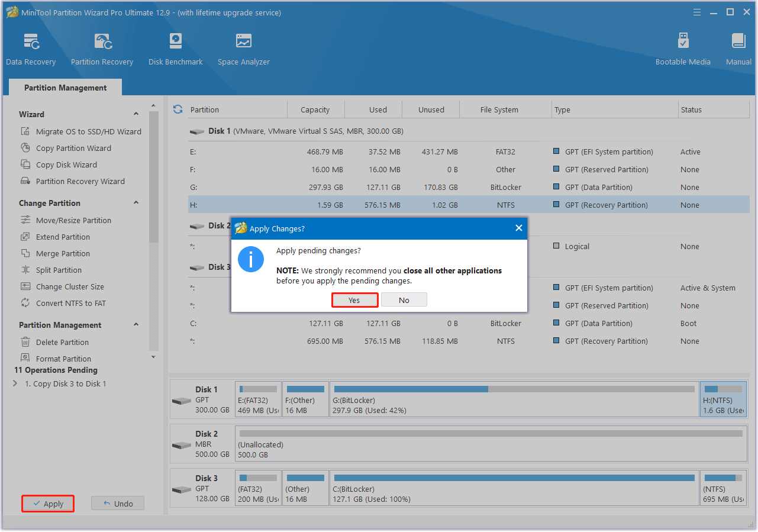Sort by Capacity column header
Image resolution: width=758 pixels, height=532 pixels.
click(x=315, y=109)
